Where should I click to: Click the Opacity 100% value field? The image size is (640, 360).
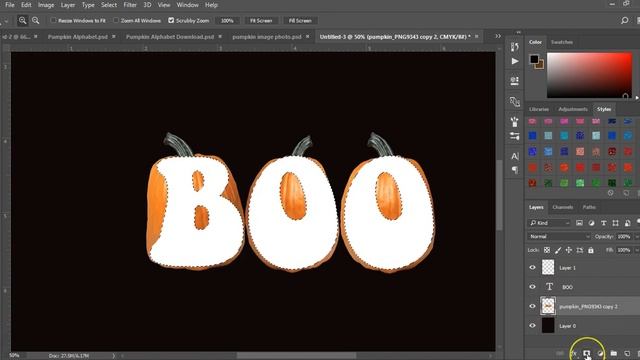click(624, 236)
